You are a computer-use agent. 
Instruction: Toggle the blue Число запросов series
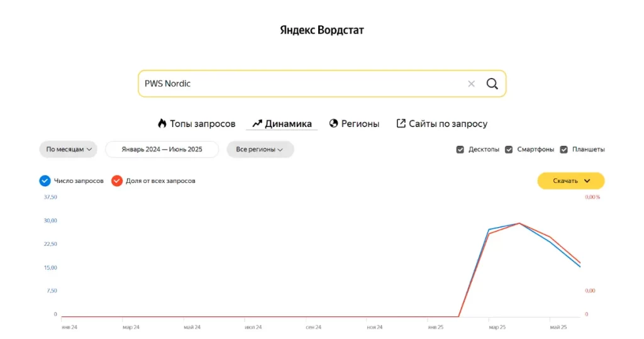coord(45,181)
